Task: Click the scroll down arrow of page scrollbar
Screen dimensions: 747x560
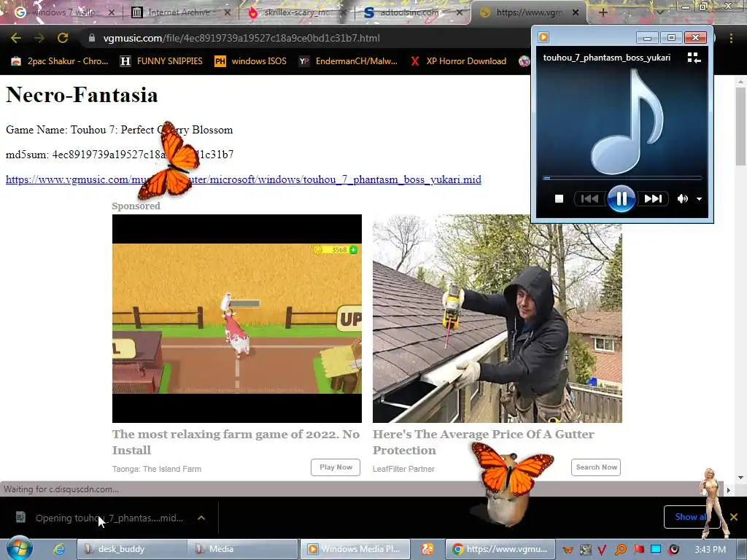Action: coord(740,477)
